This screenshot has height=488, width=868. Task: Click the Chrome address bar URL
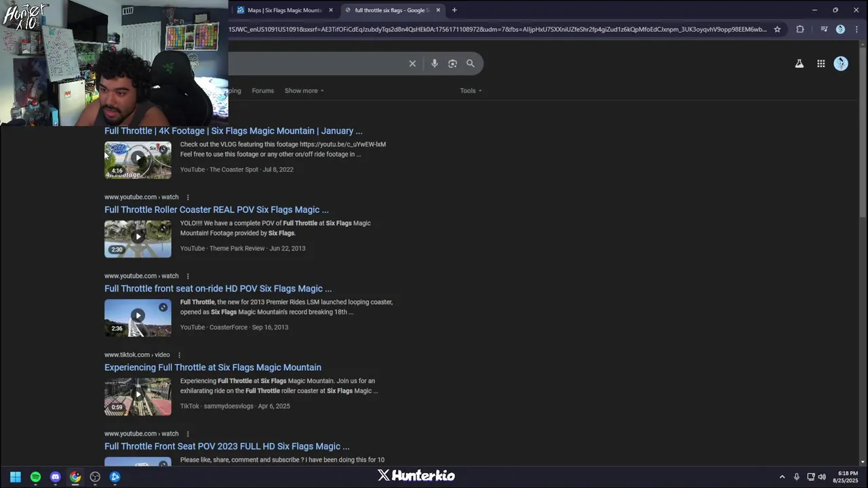(x=497, y=29)
